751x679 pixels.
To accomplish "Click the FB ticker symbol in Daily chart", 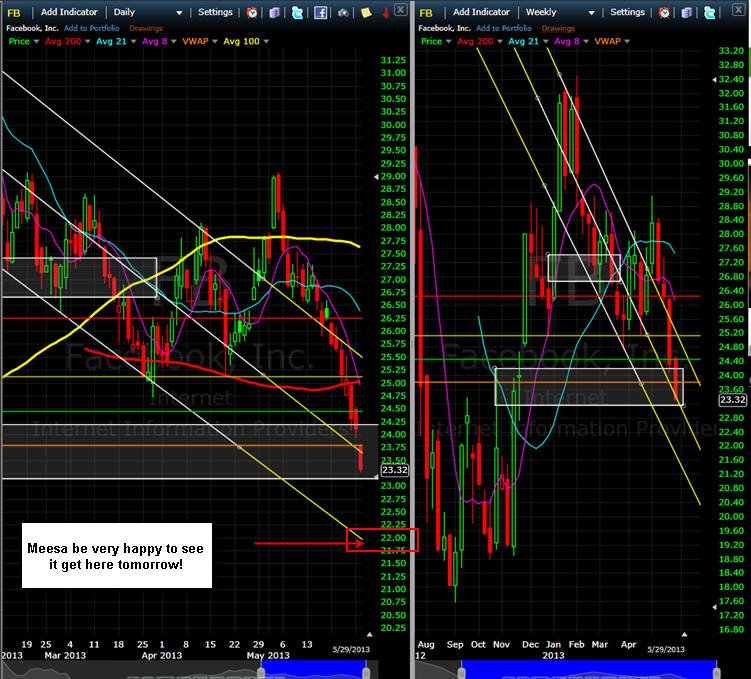I will [x=13, y=13].
